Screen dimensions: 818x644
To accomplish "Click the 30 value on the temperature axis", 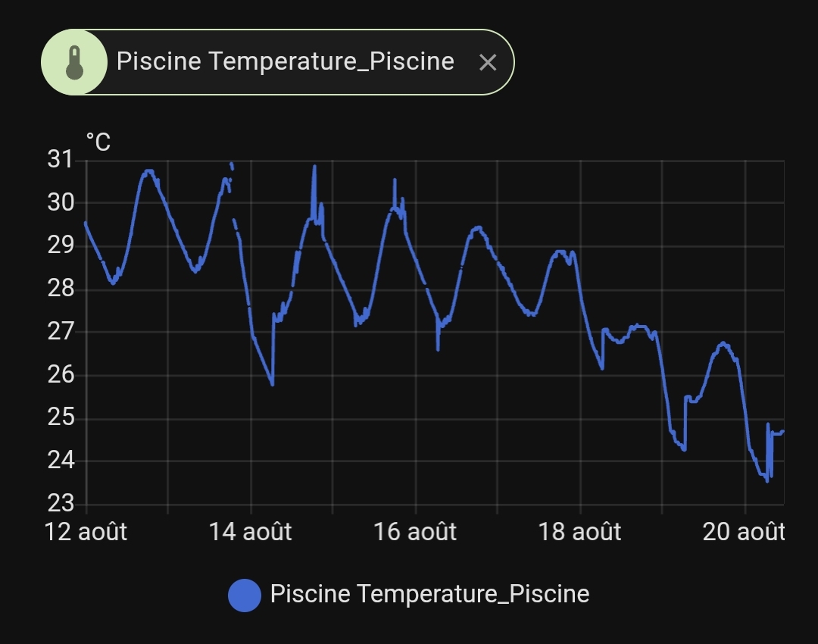I will tap(60, 203).
